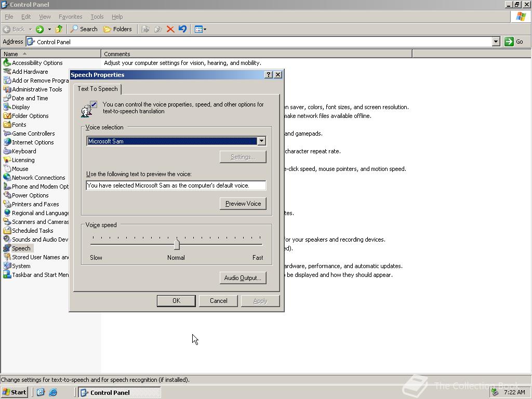
Task: Click the Forward arrow toolbar button
Action: coord(39,29)
